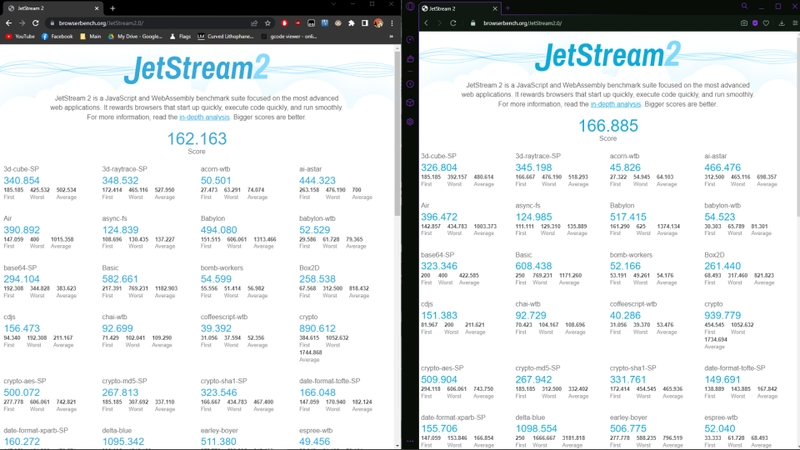Click the Opera GX logo menu
800x450 pixels.
point(410,7)
